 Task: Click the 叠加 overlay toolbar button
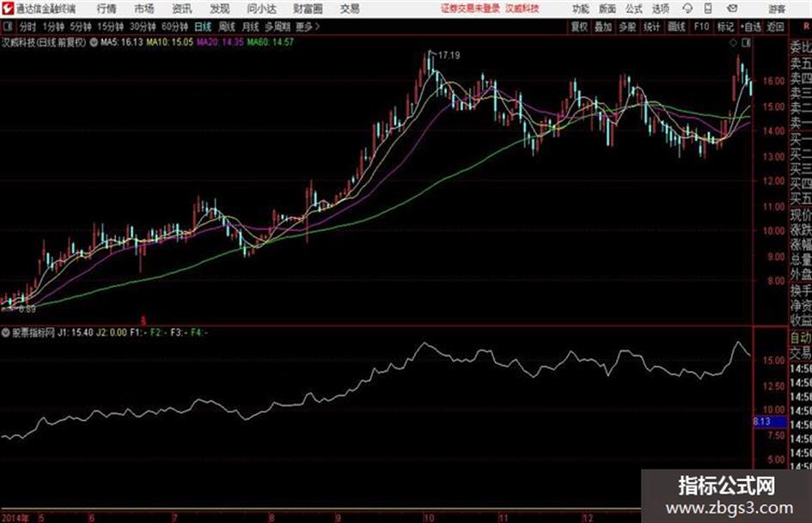click(x=603, y=27)
